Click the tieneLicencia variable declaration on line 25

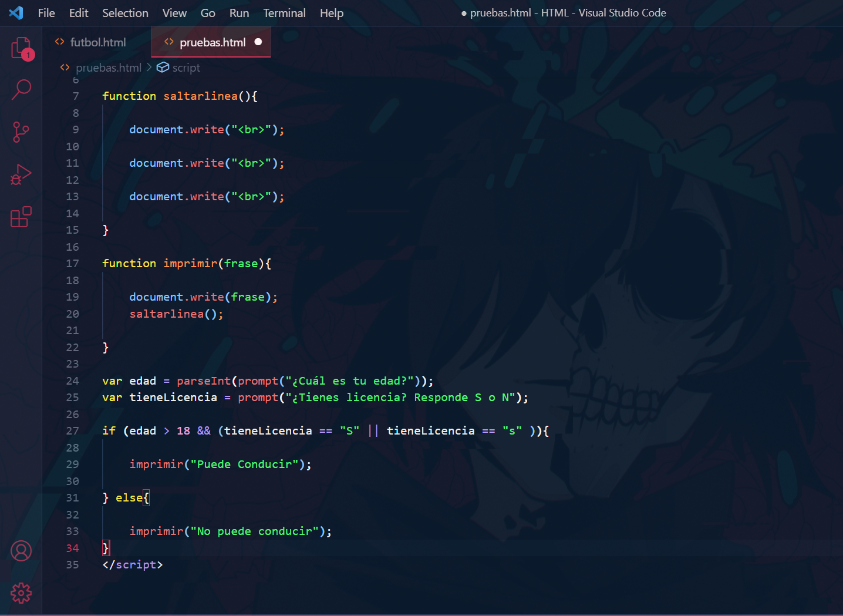[x=173, y=398]
